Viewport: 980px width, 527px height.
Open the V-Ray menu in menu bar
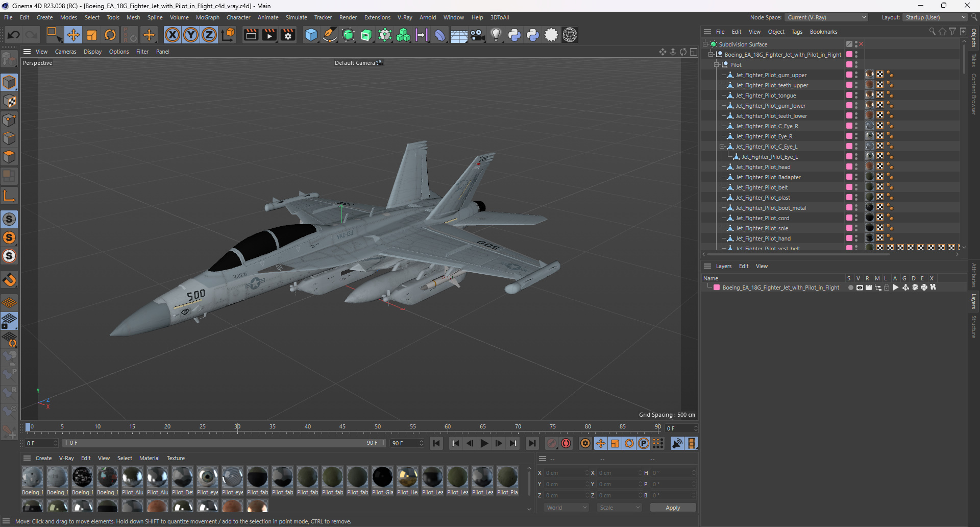pos(405,17)
